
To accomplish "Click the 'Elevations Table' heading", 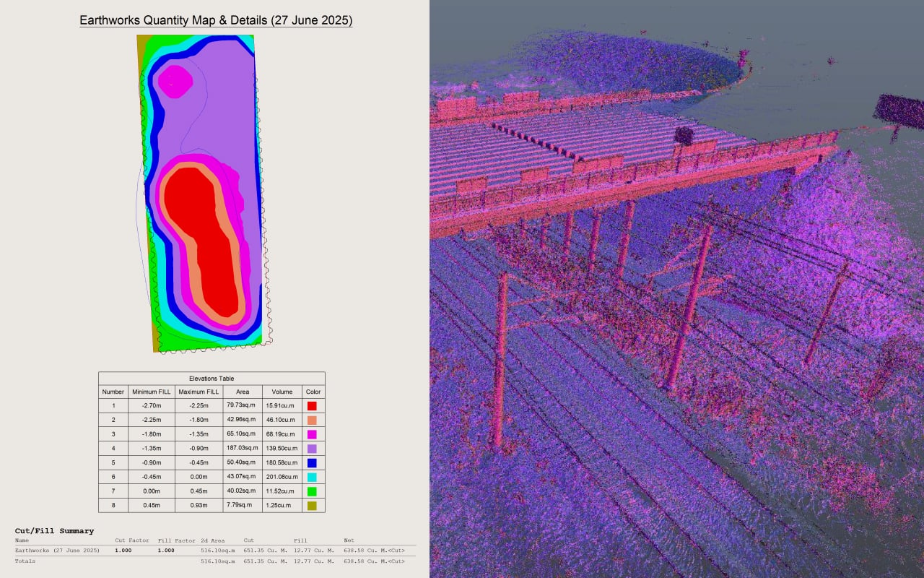I will pyautogui.click(x=212, y=379).
